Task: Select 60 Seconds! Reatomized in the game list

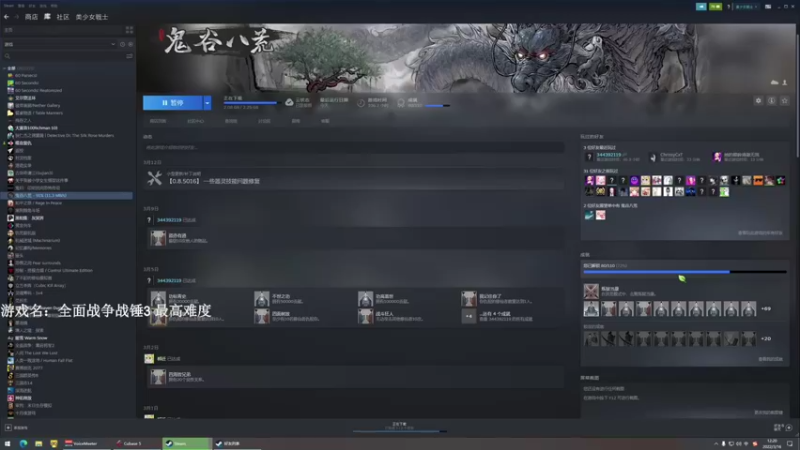Action: pyautogui.click(x=36, y=90)
